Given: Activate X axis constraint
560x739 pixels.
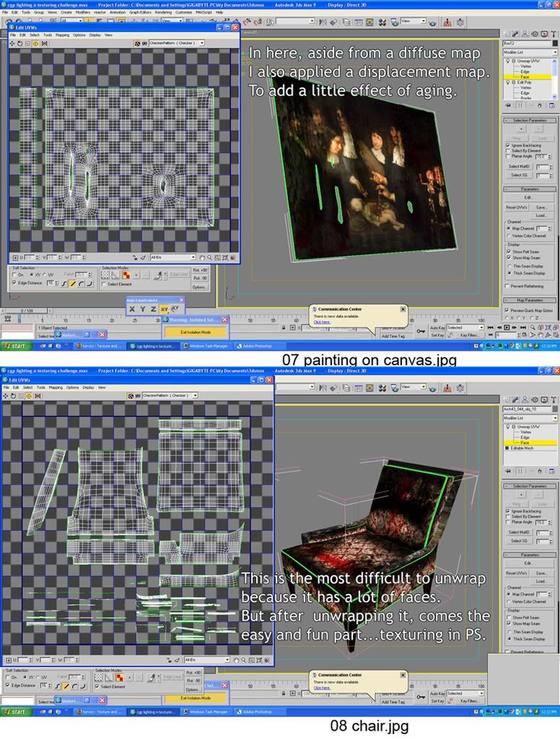Looking at the screenshot, I should pos(132,309).
